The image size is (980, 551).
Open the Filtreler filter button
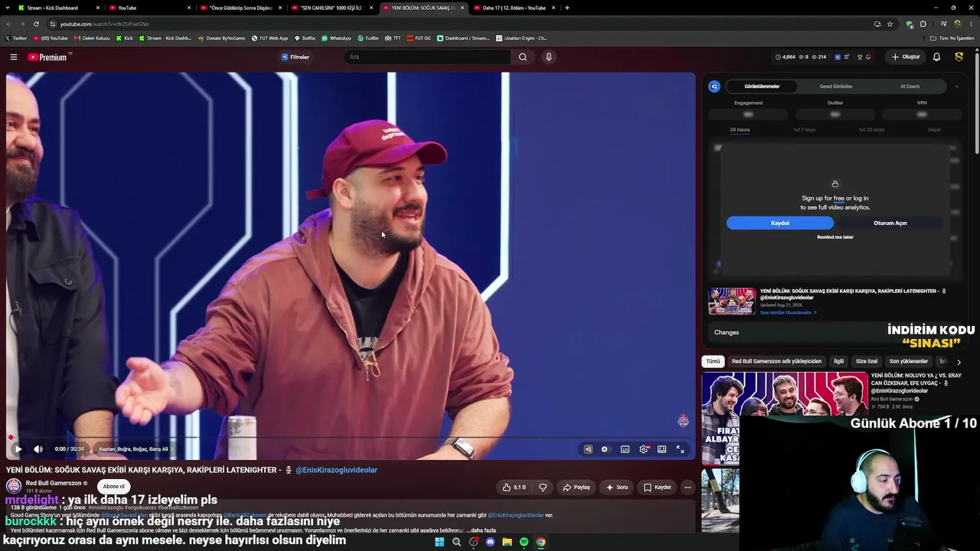296,57
